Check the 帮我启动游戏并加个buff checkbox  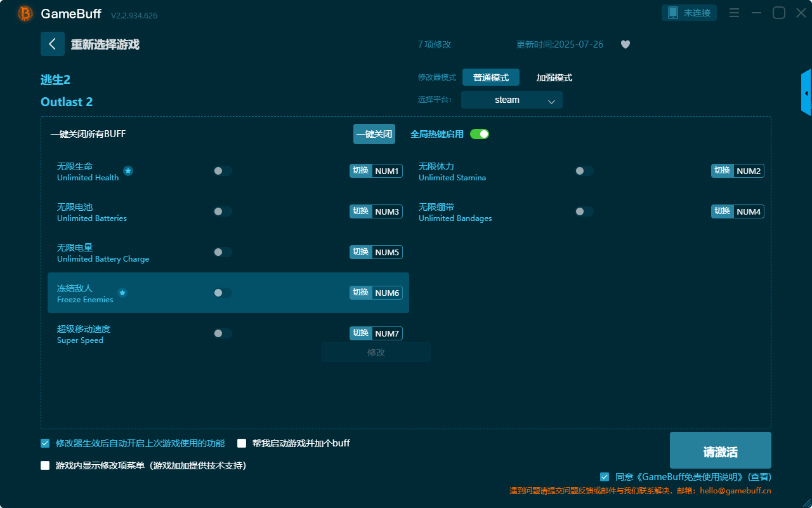[x=242, y=443]
